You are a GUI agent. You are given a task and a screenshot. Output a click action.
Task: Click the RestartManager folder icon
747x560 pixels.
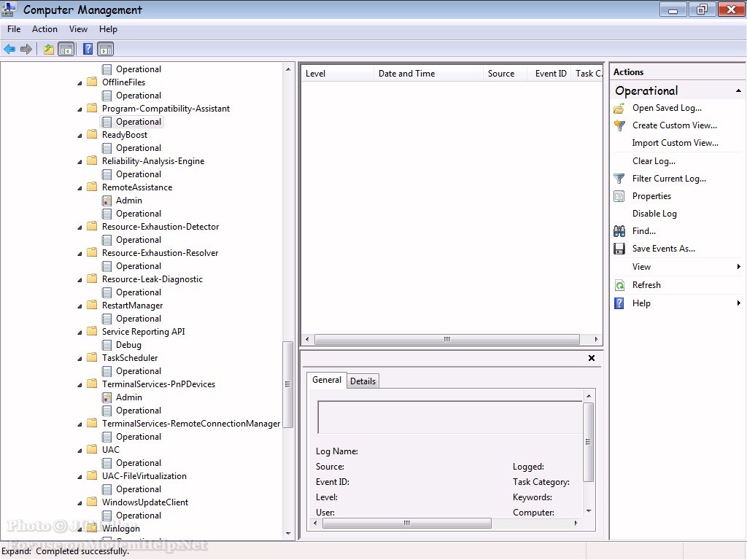(92, 305)
